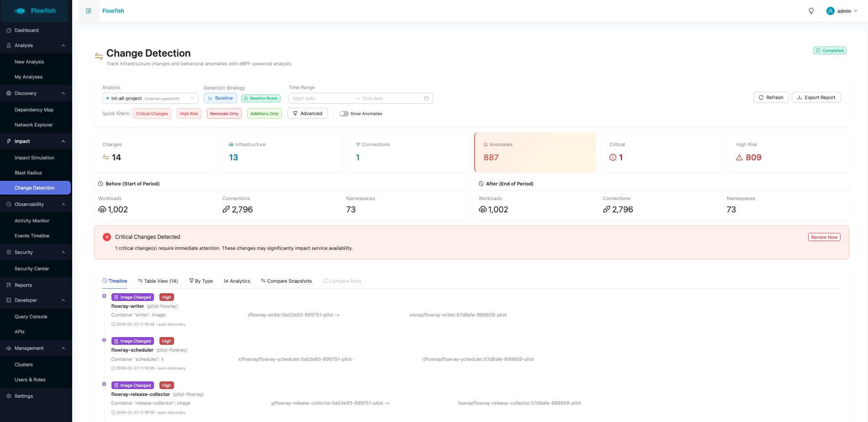Collapse the Discovery sidebar section
Screen dimensions: 868x422
tap(63, 94)
